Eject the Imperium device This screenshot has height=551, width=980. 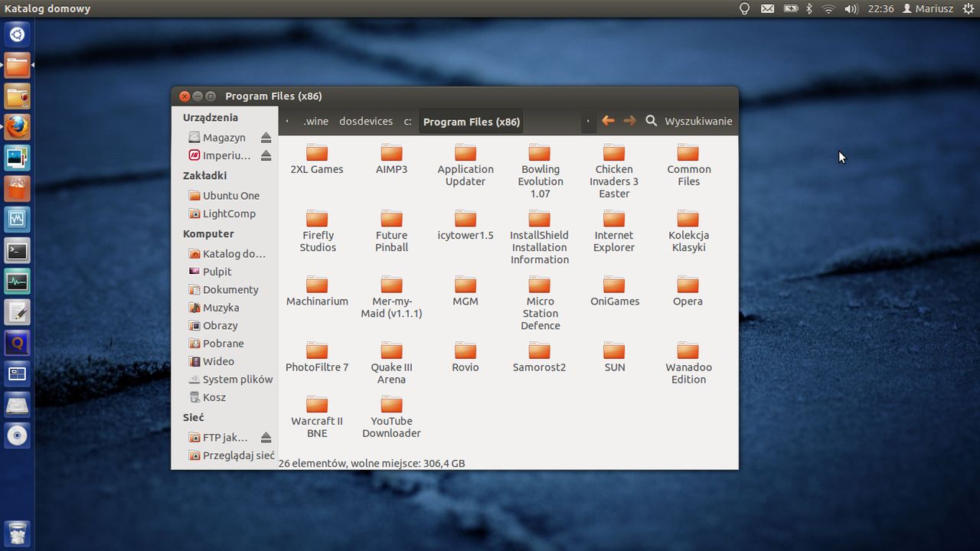click(266, 155)
